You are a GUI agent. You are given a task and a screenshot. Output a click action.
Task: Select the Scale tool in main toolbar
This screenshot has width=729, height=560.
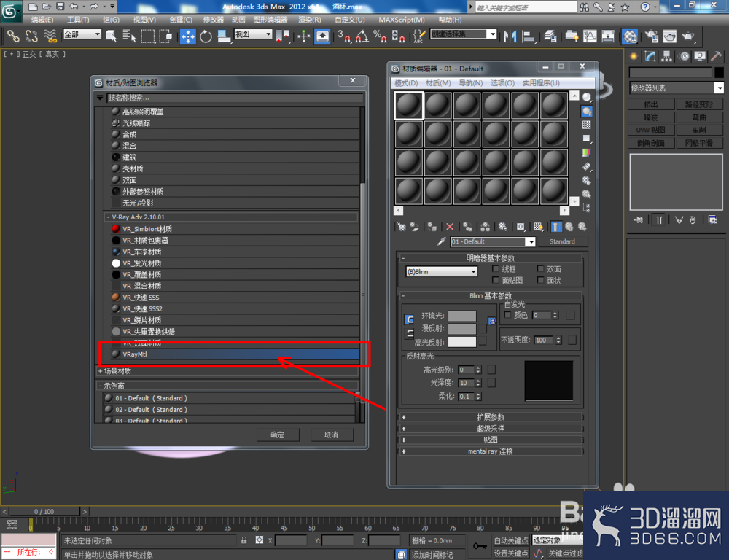(x=224, y=36)
